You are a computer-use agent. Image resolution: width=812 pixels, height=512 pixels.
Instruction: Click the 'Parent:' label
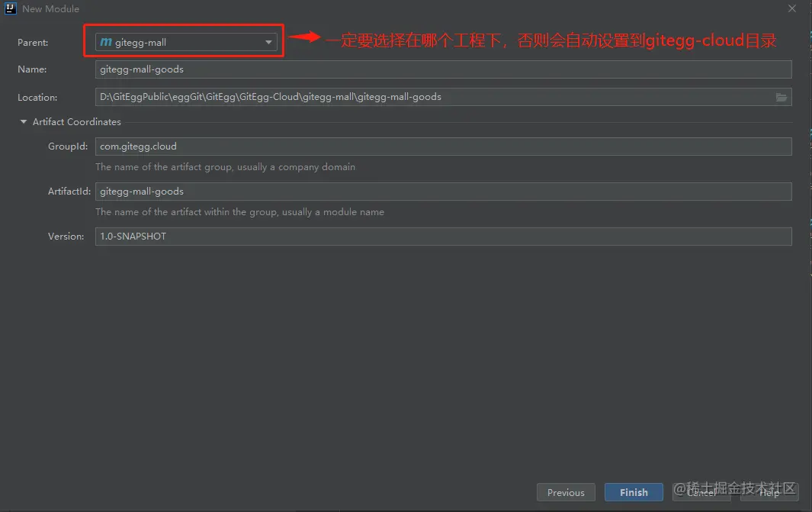(x=33, y=43)
